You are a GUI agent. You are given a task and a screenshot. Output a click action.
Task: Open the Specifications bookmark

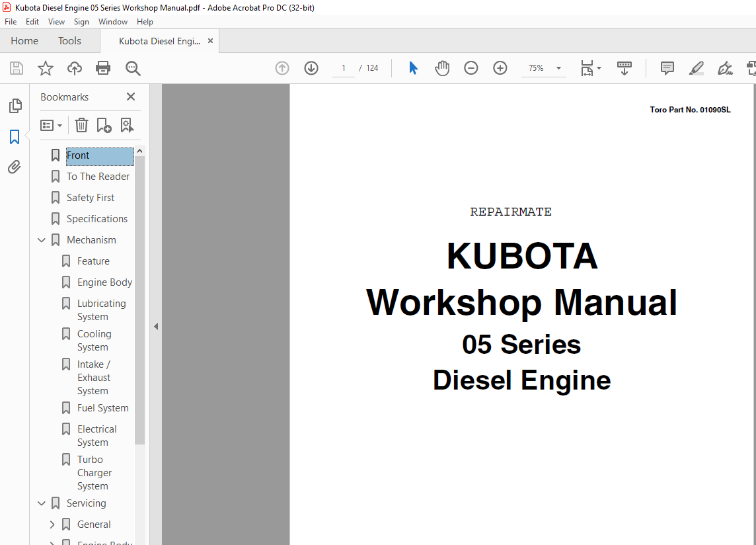coord(97,219)
